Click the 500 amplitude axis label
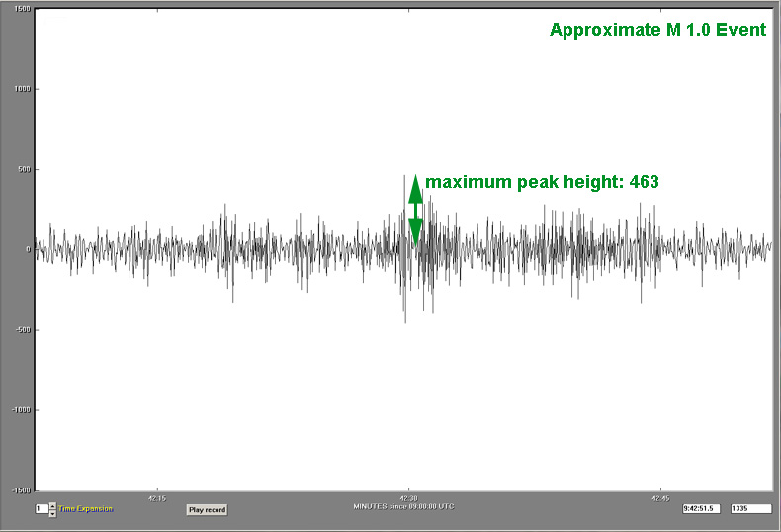781x532 pixels. [25, 169]
